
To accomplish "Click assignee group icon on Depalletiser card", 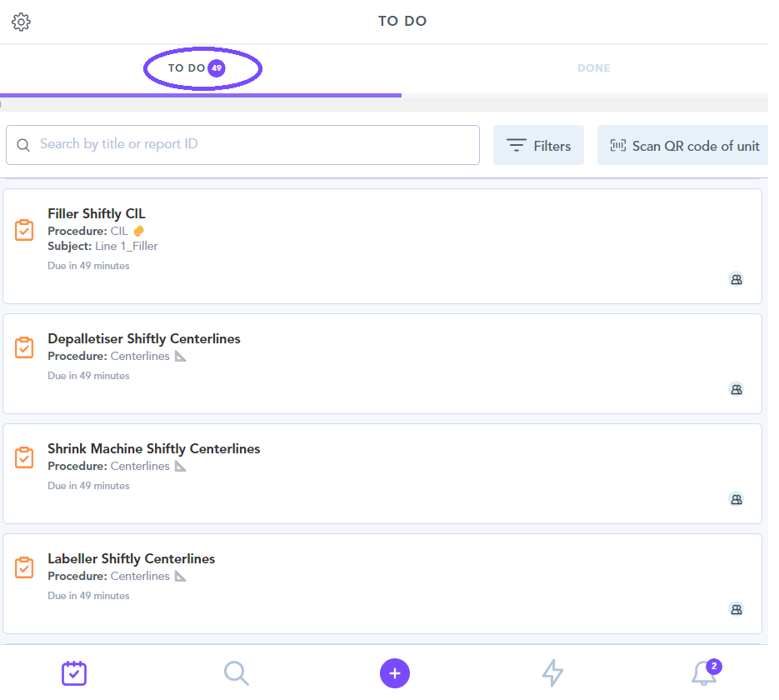I will [736, 389].
